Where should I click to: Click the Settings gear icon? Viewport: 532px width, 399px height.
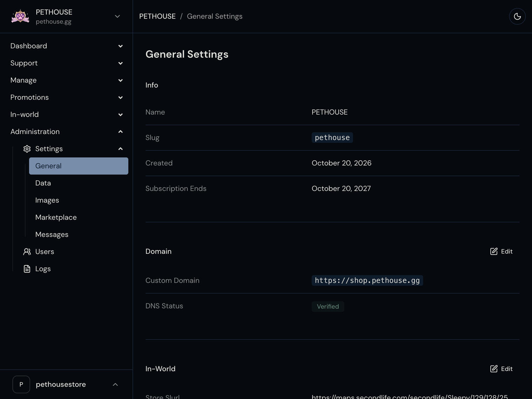pos(27,149)
